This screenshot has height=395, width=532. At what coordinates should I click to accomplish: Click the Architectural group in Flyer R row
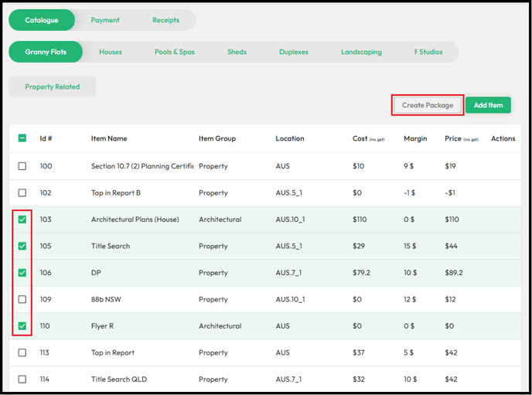(x=220, y=326)
